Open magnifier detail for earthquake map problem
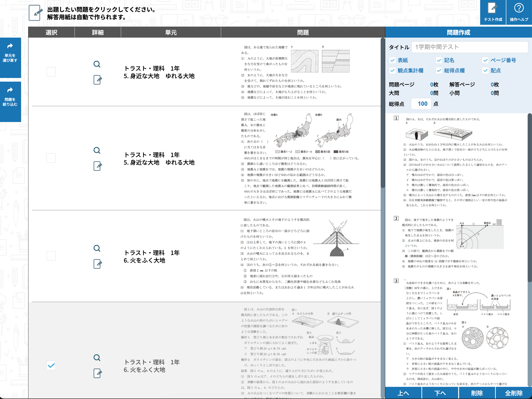532x399 pixels. coord(97,150)
